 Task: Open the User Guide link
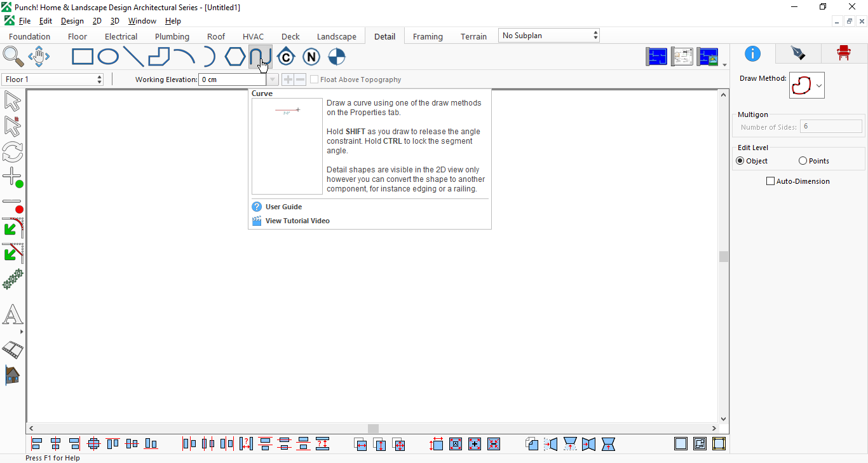pos(283,207)
